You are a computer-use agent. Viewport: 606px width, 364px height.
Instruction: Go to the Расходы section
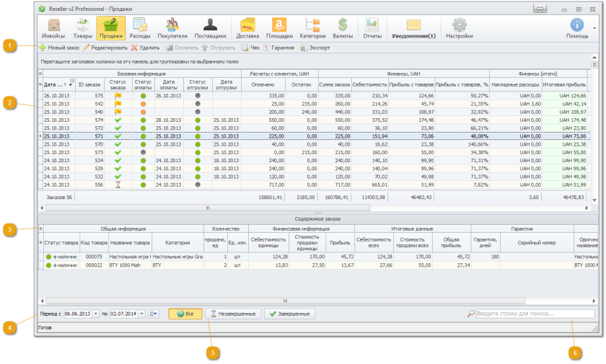140,28
